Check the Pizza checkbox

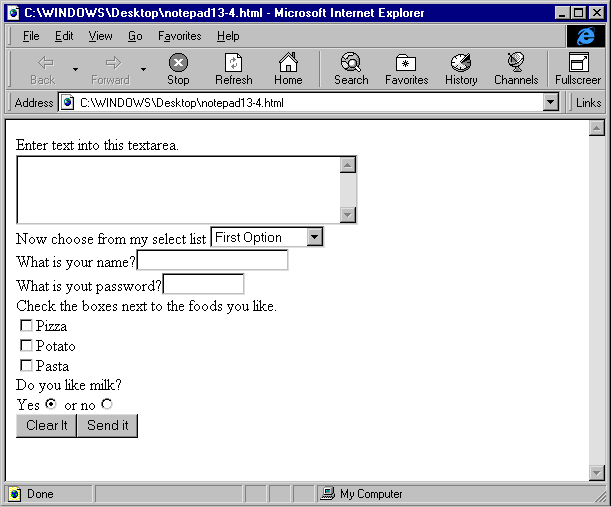pos(26,325)
